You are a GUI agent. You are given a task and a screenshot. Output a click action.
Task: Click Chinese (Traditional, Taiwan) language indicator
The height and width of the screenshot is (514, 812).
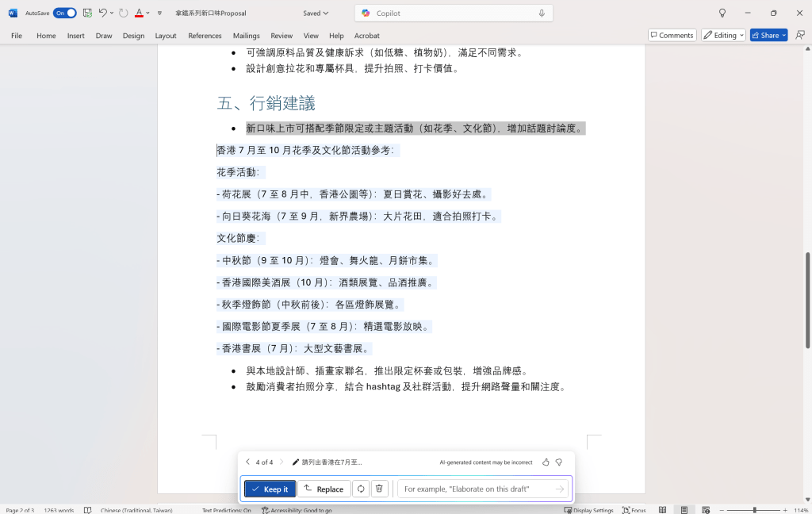136,510
